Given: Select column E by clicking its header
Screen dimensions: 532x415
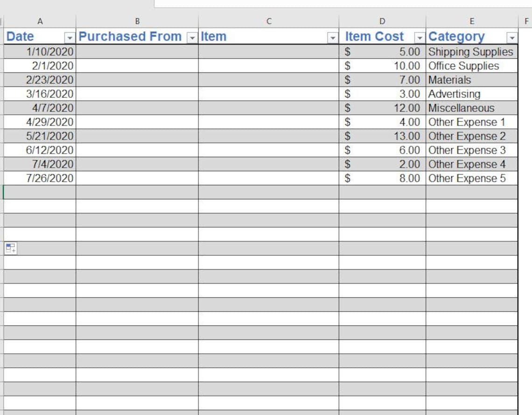Looking at the screenshot, I should 471,21.
